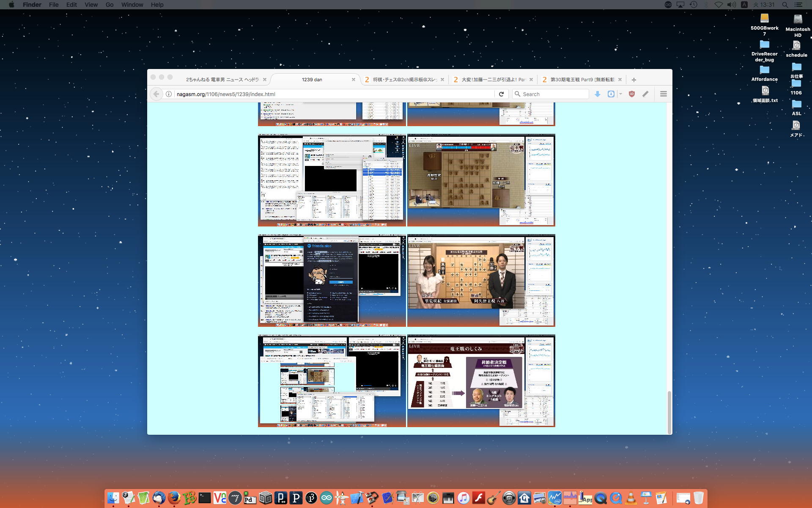Image resolution: width=812 pixels, height=508 pixels.
Task: Open the Finder Go menu
Action: pyautogui.click(x=110, y=5)
